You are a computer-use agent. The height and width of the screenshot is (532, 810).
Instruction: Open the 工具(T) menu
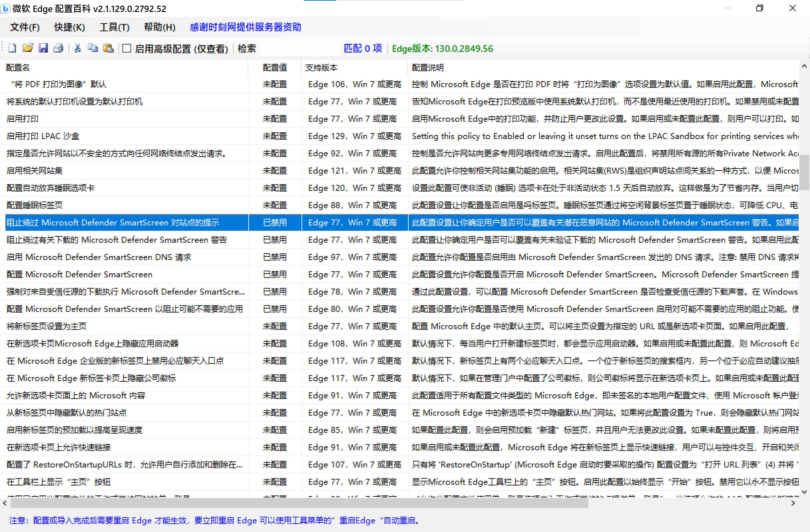pos(114,27)
